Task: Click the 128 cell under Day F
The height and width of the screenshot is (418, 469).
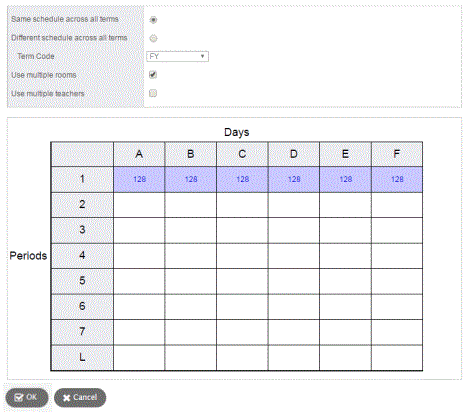Action: [x=397, y=179]
